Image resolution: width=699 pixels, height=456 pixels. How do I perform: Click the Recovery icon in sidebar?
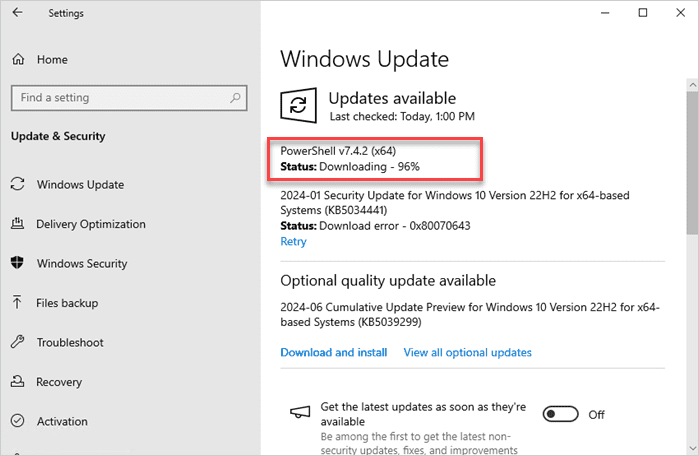17,381
